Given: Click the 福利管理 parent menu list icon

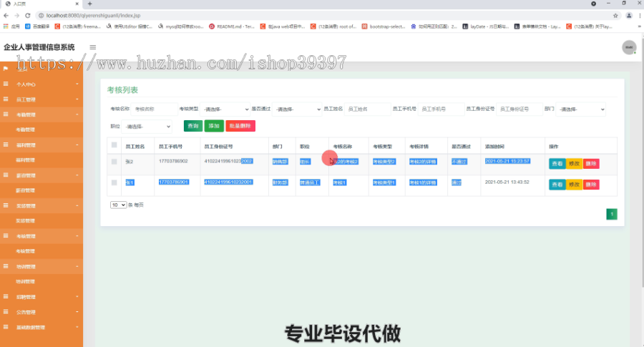Looking at the screenshot, I should click(x=6, y=145).
